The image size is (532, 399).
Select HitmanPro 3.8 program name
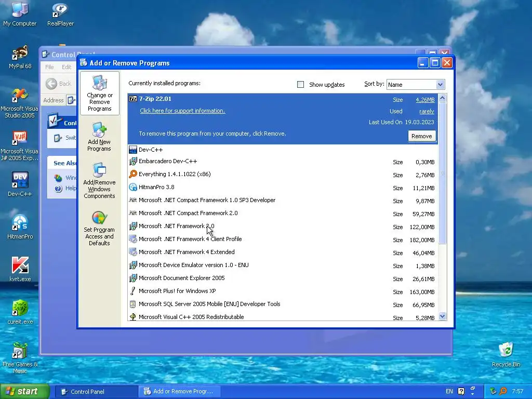pyautogui.click(x=156, y=187)
